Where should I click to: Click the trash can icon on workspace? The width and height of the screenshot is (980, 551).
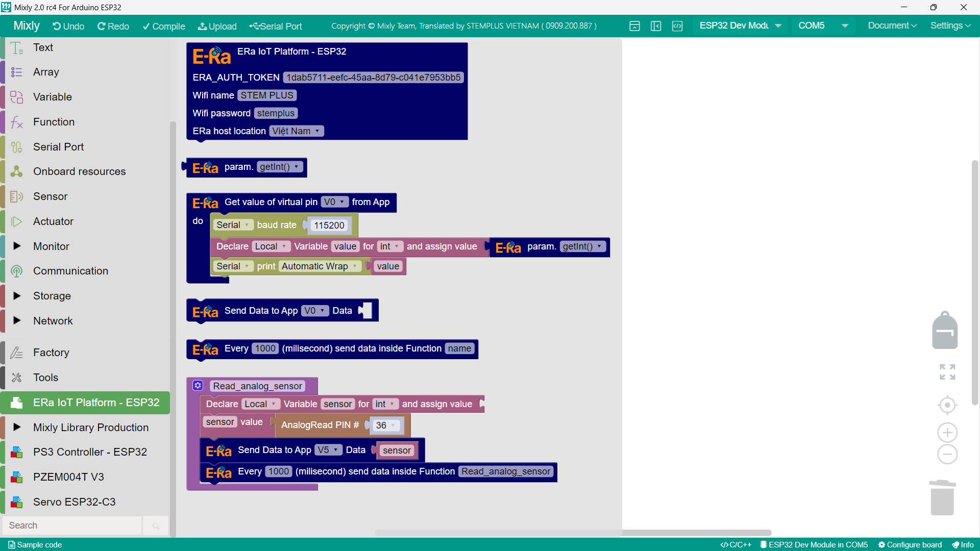click(x=942, y=498)
